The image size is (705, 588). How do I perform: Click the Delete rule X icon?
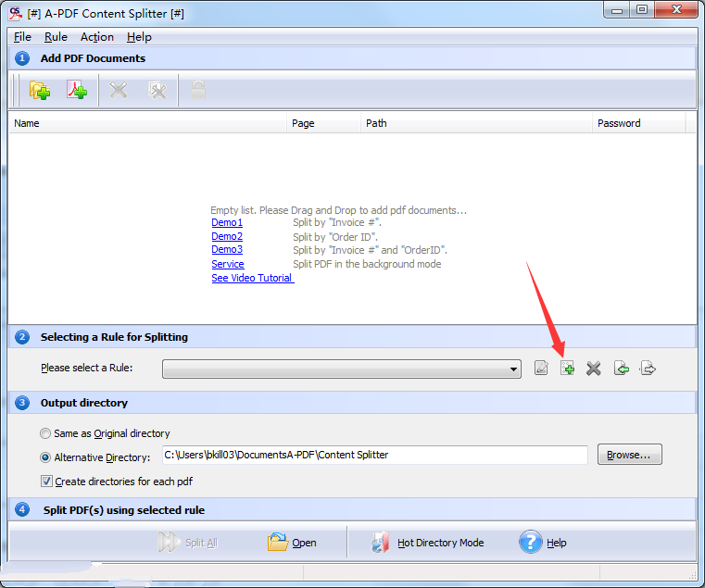594,369
